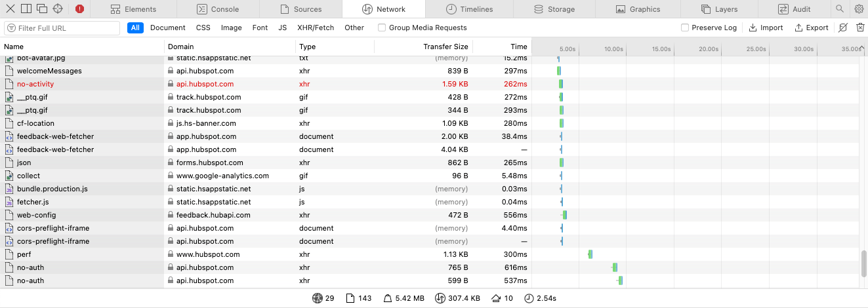Dock inspector to side icon
The image size is (868, 308).
coord(26,9)
